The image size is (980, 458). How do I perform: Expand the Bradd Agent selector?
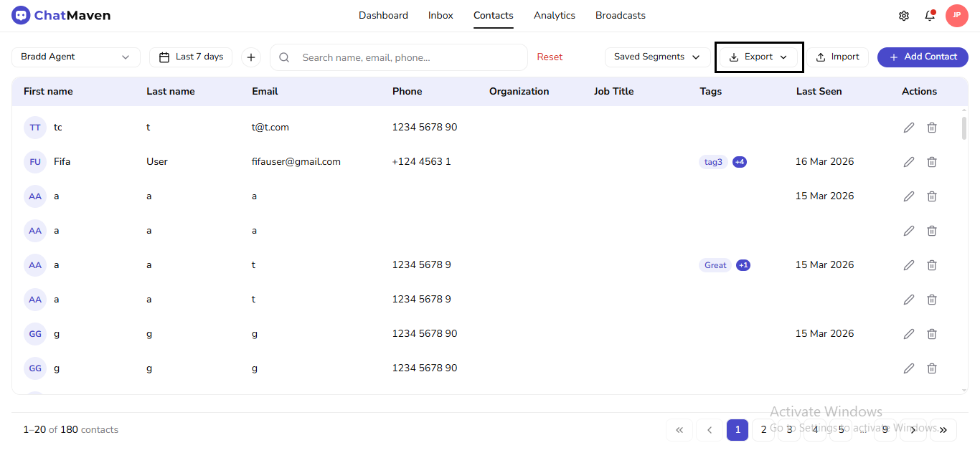(75, 57)
